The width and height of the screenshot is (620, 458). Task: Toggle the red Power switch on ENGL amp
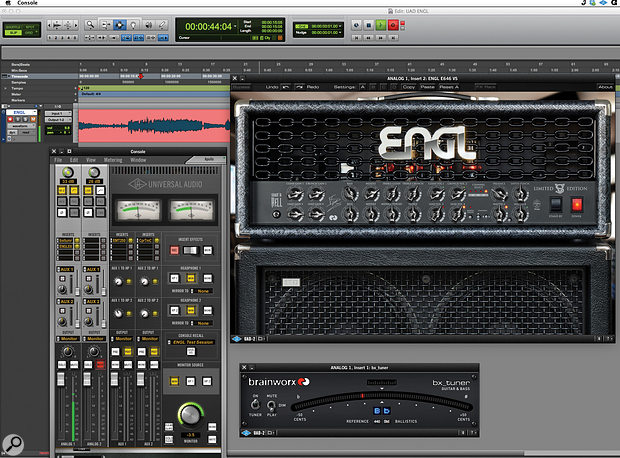577,204
